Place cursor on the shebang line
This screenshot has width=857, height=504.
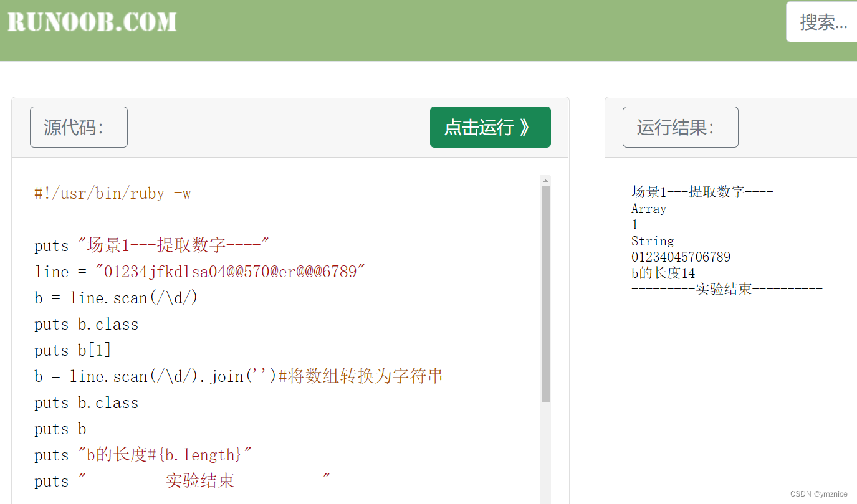pos(112,193)
